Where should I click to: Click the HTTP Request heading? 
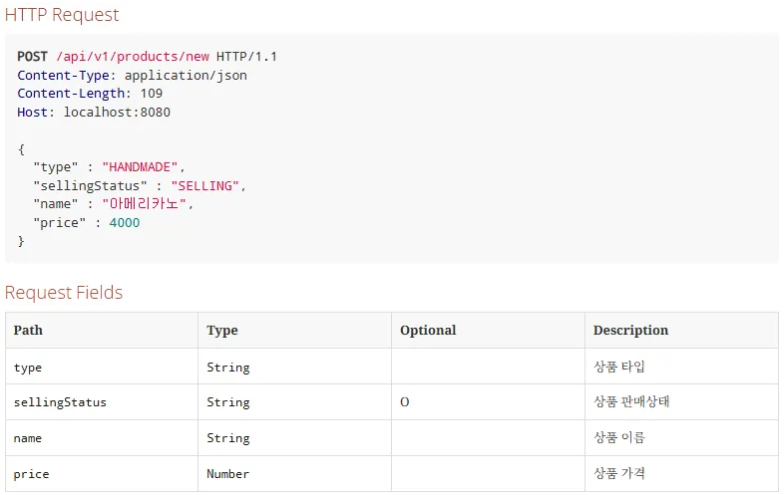[62, 15]
